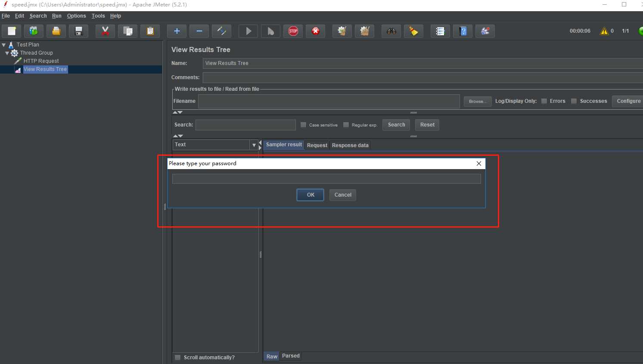This screenshot has width=643, height=364.
Task: Open the Tools menu
Action: pyautogui.click(x=98, y=16)
